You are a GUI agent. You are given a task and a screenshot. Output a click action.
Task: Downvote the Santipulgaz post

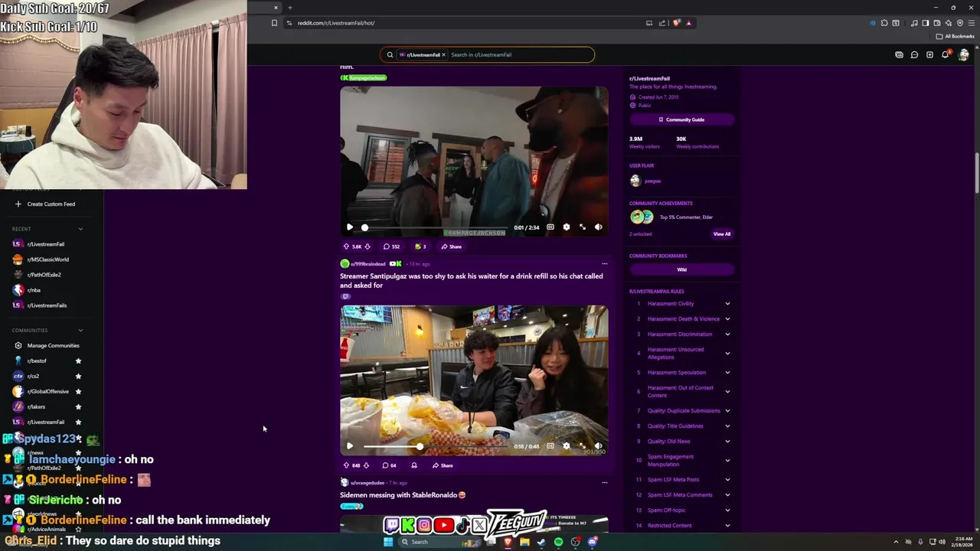pos(366,465)
